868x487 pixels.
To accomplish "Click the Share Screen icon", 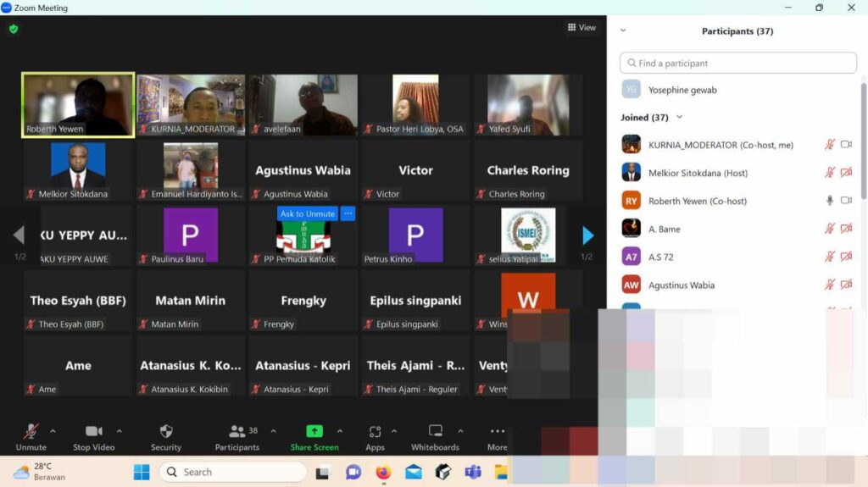I will 314,432.
